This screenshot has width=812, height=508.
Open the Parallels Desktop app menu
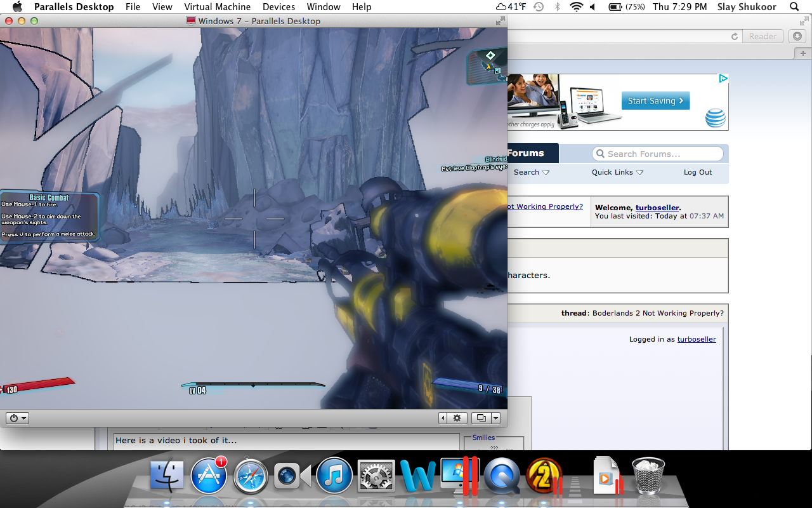coord(74,7)
